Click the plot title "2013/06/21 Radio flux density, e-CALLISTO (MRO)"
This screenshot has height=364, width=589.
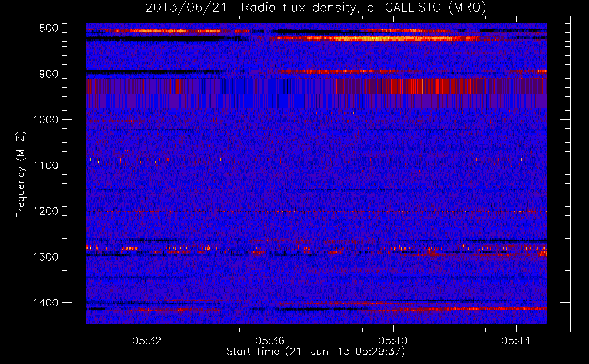(316, 7)
